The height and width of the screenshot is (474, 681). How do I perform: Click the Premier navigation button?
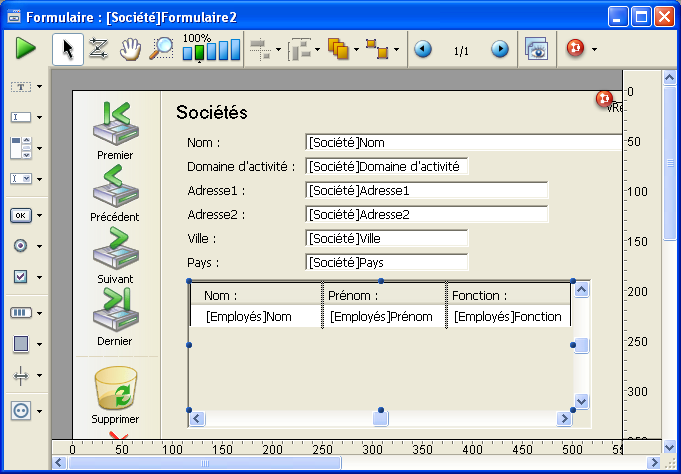(x=115, y=130)
